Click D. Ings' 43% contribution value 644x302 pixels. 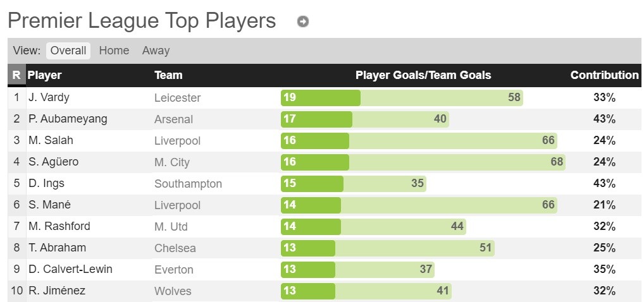tap(604, 183)
